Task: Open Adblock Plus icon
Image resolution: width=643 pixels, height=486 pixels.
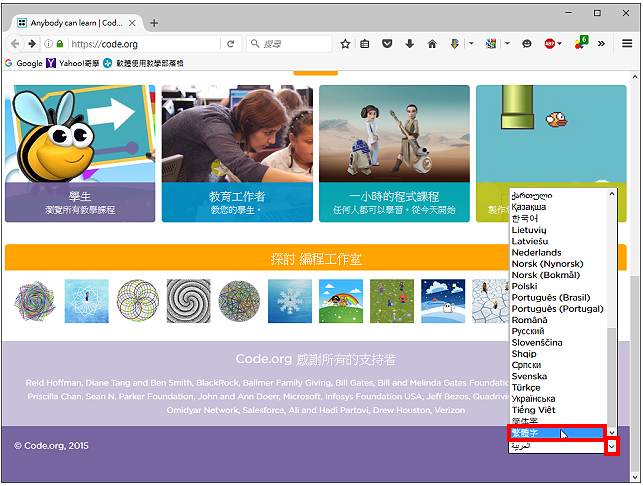Action: tap(550, 43)
